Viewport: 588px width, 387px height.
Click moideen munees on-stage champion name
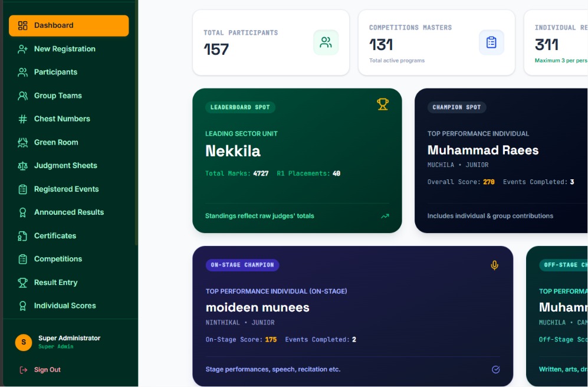point(258,308)
